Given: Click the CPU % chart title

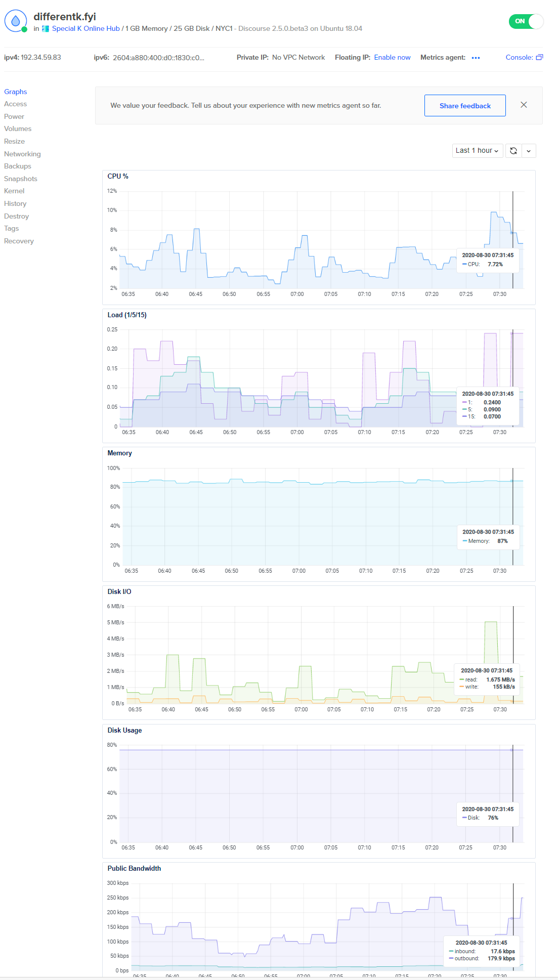Looking at the screenshot, I should 118,177.
